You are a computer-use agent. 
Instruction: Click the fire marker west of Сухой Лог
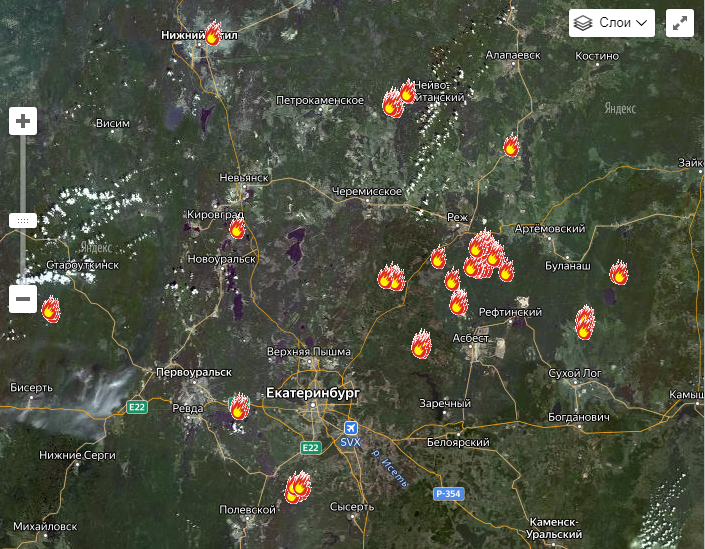585,322
